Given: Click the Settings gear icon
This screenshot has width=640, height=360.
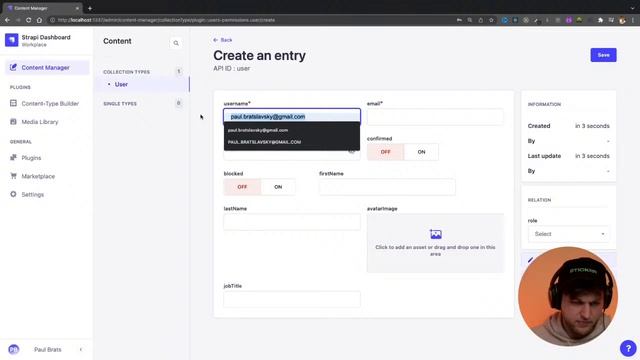Looking at the screenshot, I should click(x=13, y=194).
